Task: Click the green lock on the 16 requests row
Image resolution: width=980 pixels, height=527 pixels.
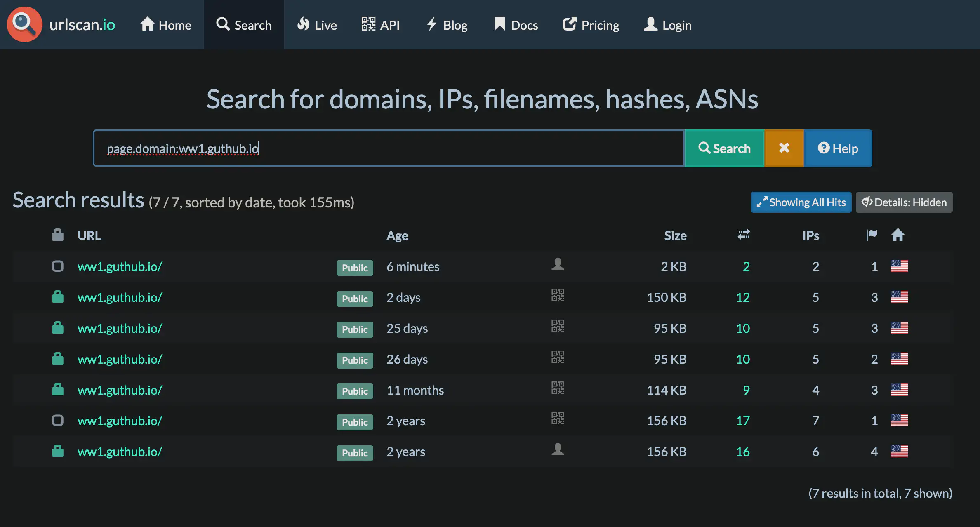Action: click(x=58, y=451)
